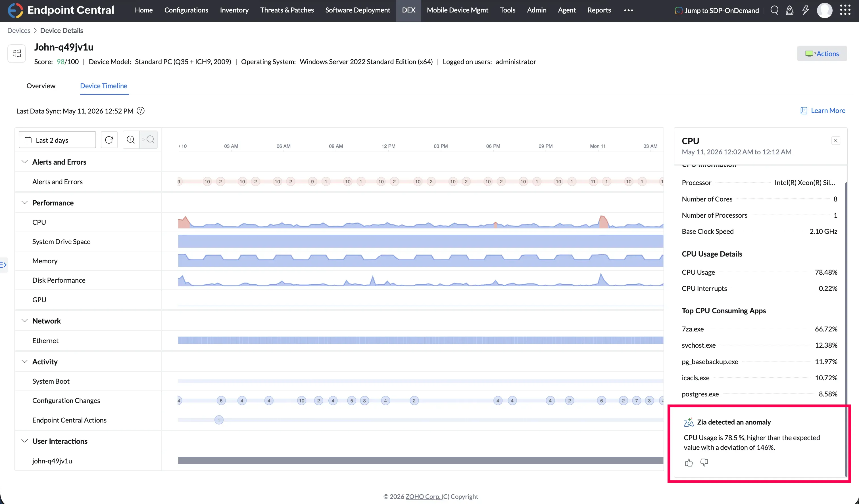Click the lightning bolt quick actions icon
Viewport: 859px width, 504px height.
(806, 10)
